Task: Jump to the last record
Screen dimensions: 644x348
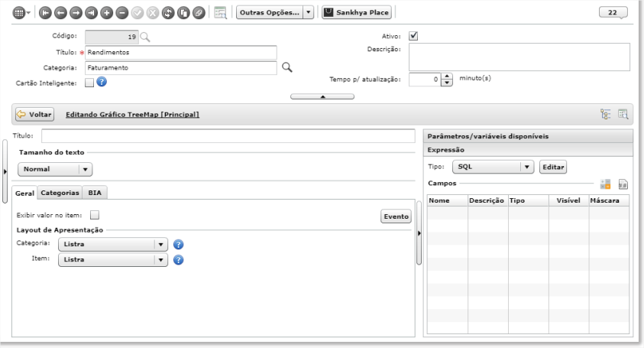Action: coord(91,13)
